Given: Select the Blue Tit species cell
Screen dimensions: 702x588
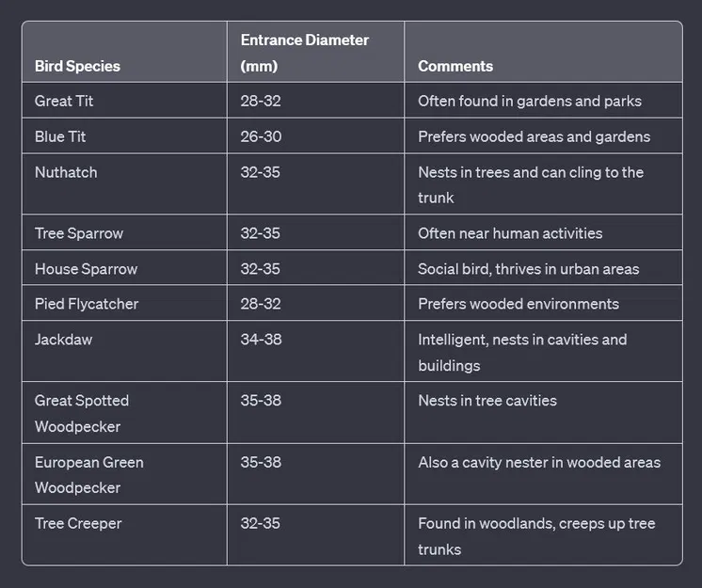Looking at the screenshot, I should point(60,136).
